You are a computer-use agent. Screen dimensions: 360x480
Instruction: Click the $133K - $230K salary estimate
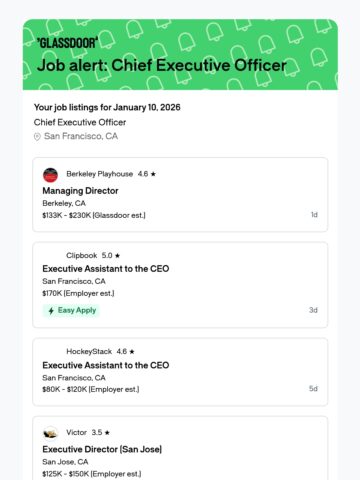point(94,215)
